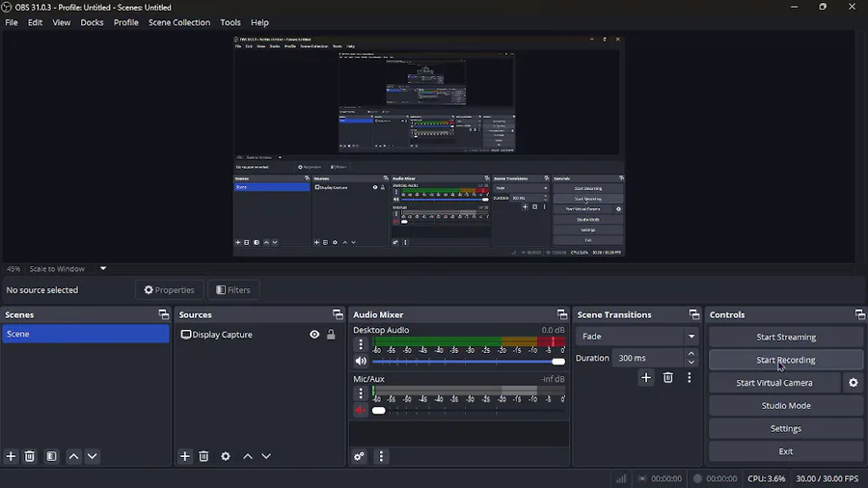Unmute Mic/Aux red speaker icon
Screen dimensions: 868x488
point(361,410)
